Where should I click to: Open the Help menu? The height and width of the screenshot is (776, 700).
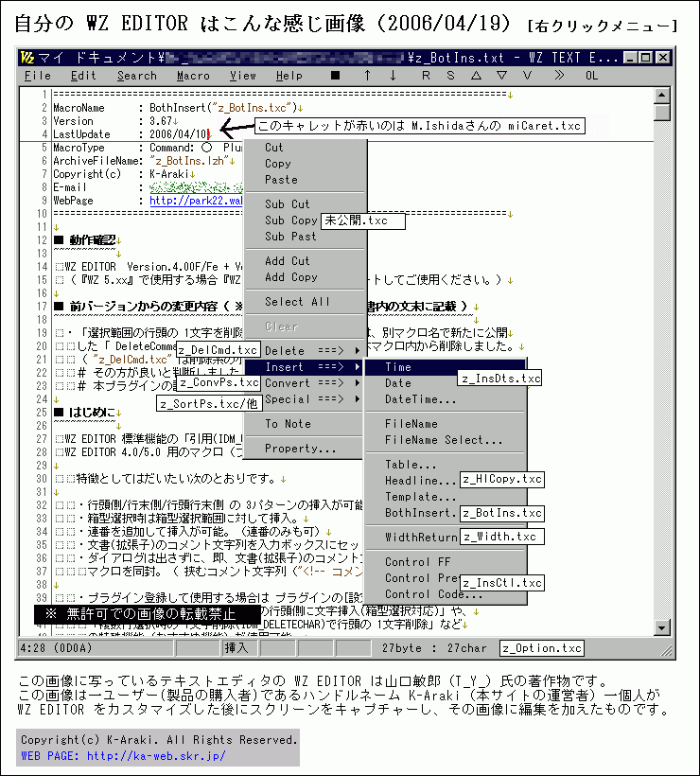[x=289, y=76]
